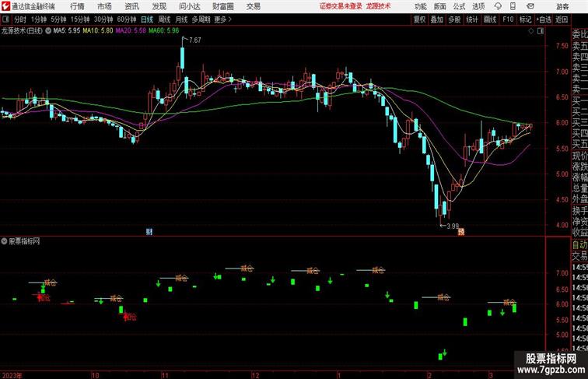Image resolution: width=588 pixels, height=379 pixels.
Task: Click the 返回 button
Action: pos(562,19)
